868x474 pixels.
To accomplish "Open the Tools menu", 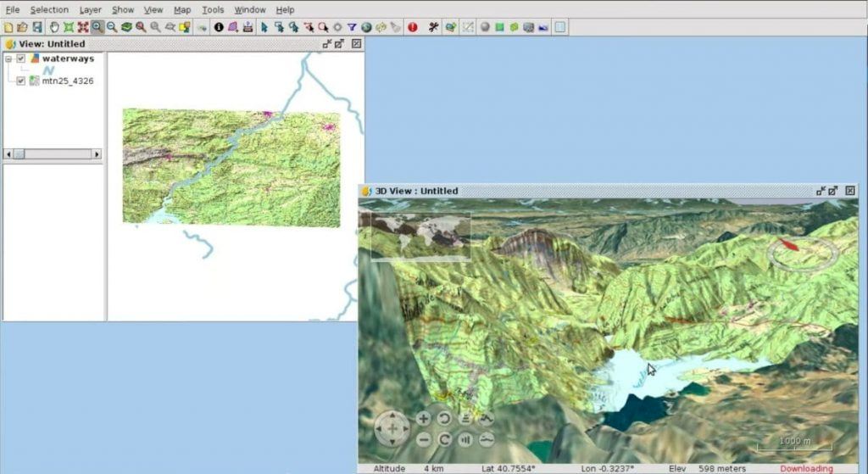I will pos(213,9).
